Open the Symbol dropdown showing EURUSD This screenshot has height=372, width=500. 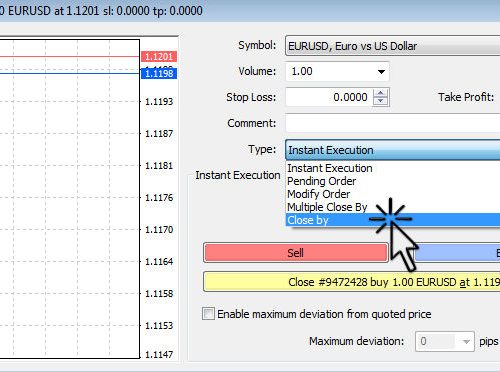point(393,46)
